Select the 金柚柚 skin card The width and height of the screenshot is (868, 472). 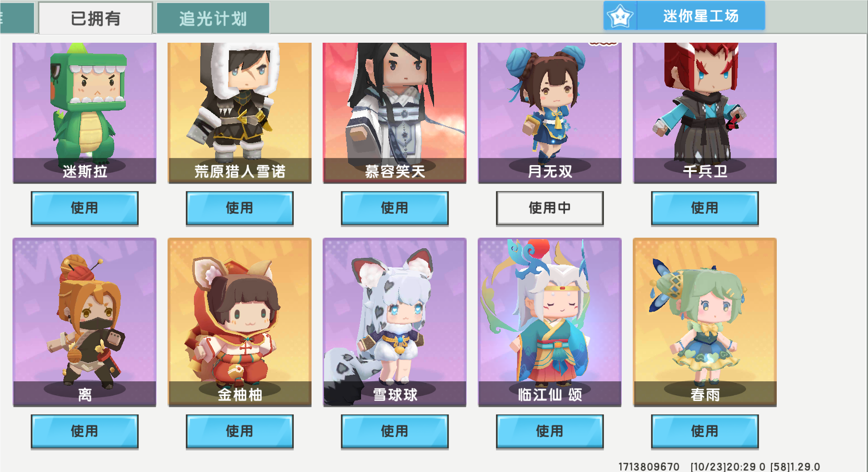click(x=240, y=322)
